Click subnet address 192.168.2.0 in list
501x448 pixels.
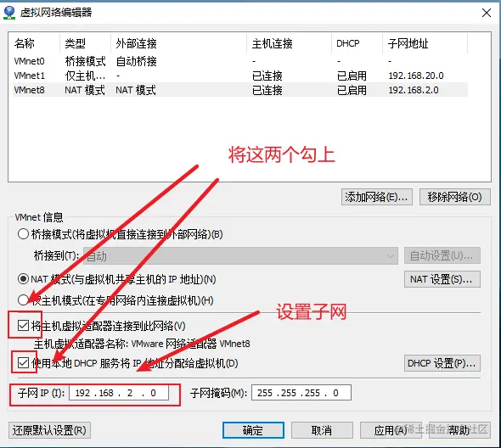(414, 90)
